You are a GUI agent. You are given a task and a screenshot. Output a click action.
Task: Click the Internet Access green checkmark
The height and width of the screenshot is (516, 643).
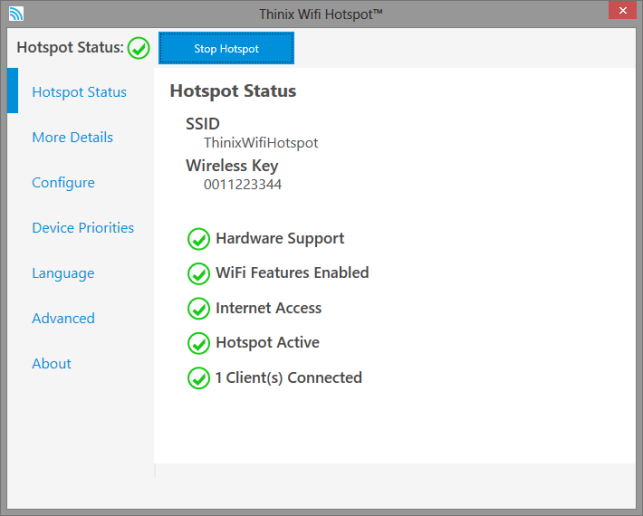click(198, 309)
